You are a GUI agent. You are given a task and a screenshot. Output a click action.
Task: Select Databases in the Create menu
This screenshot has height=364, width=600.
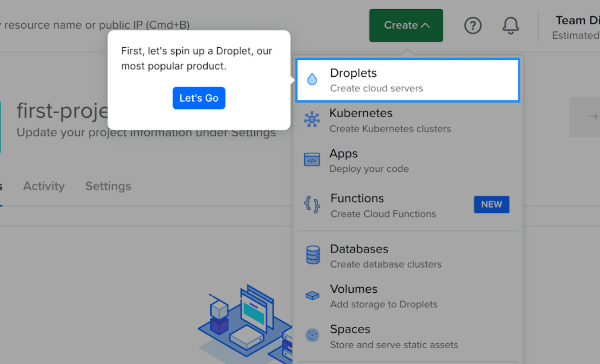pos(408,256)
